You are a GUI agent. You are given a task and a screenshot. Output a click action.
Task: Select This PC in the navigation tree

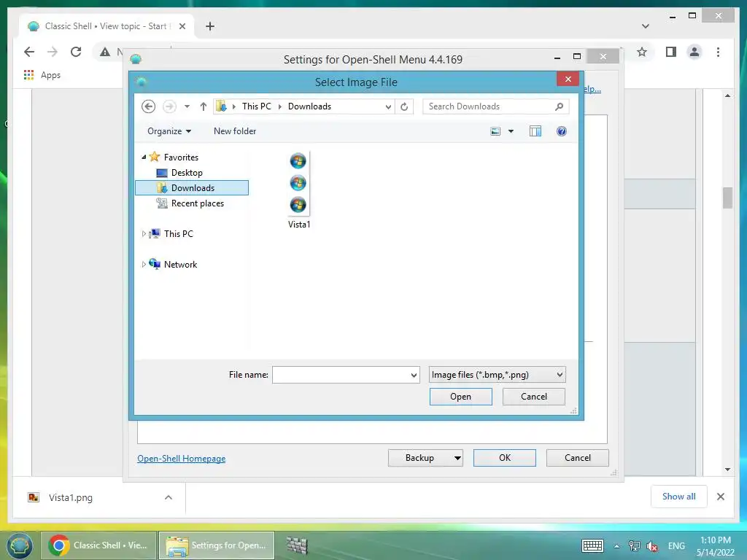click(179, 234)
